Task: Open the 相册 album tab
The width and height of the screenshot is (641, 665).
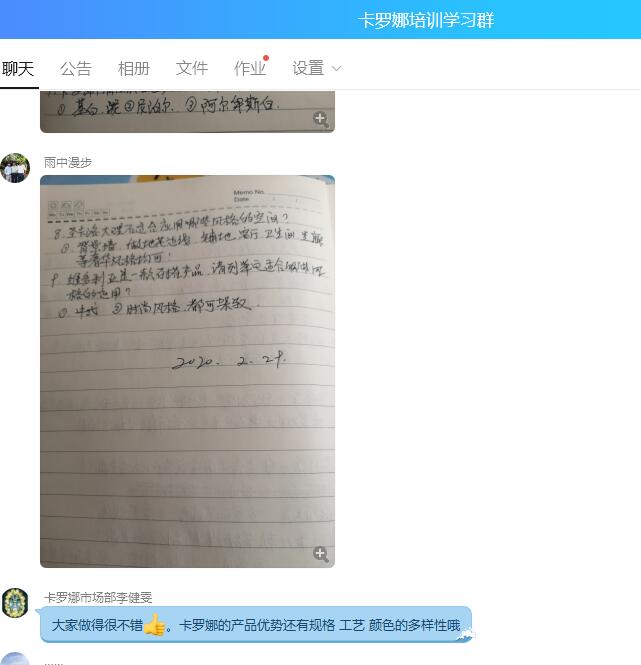Action: (x=134, y=69)
